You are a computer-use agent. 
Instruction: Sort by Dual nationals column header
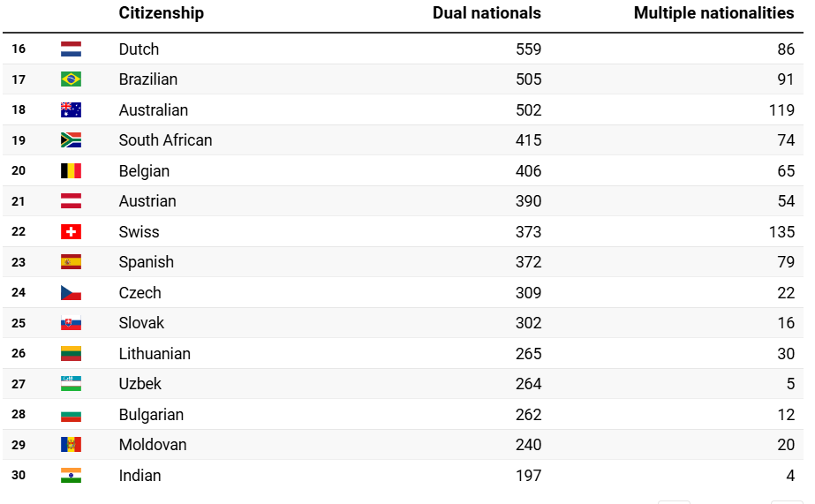coord(487,13)
